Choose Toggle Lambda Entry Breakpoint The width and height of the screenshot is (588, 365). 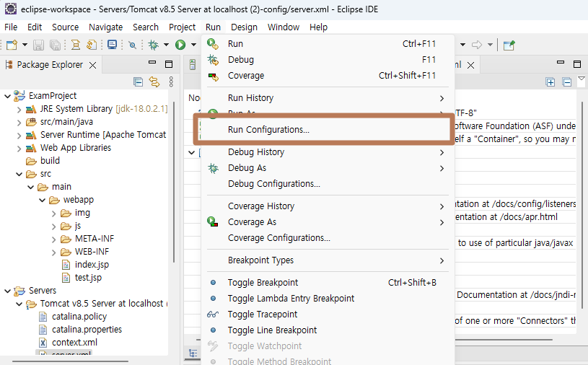pos(328,299)
